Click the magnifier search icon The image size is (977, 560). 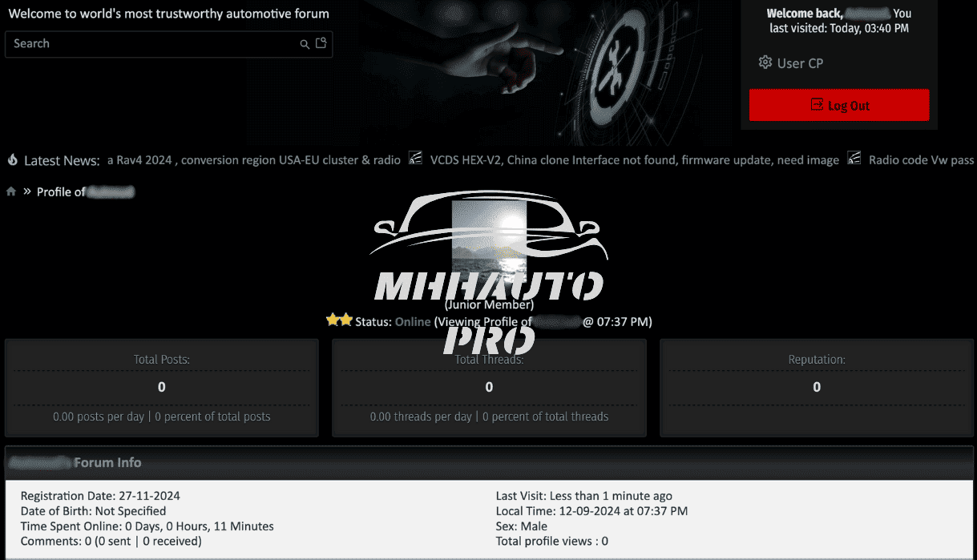[305, 44]
